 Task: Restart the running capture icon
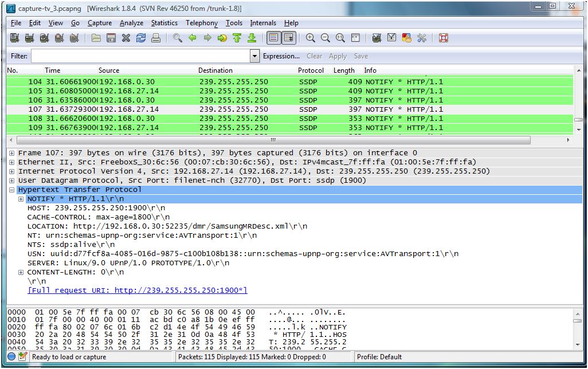click(x=75, y=38)
